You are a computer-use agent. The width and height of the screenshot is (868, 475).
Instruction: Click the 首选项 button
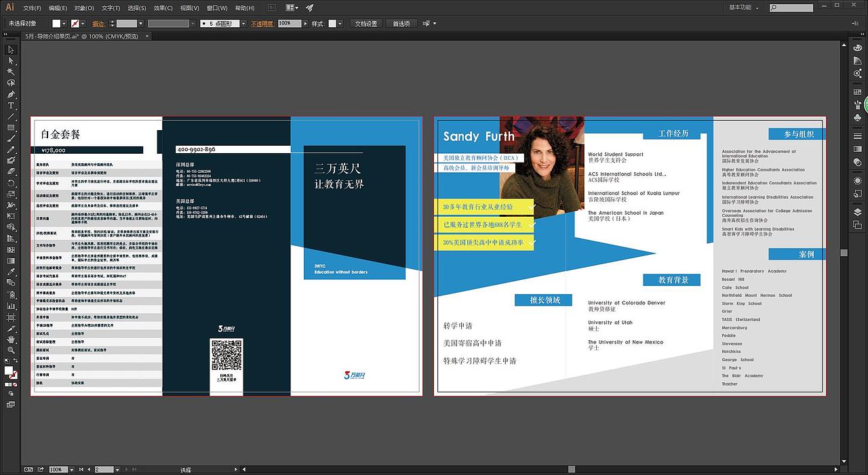coord(401,23)
